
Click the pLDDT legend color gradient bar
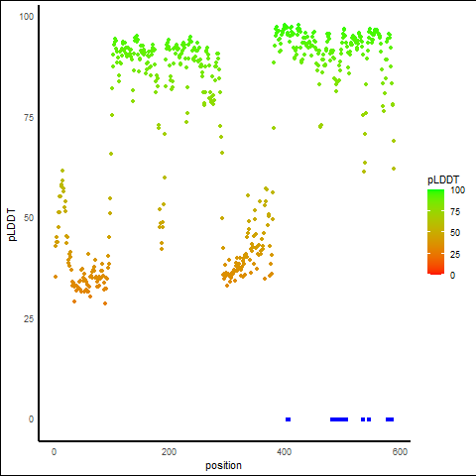(x=435, y=232)
